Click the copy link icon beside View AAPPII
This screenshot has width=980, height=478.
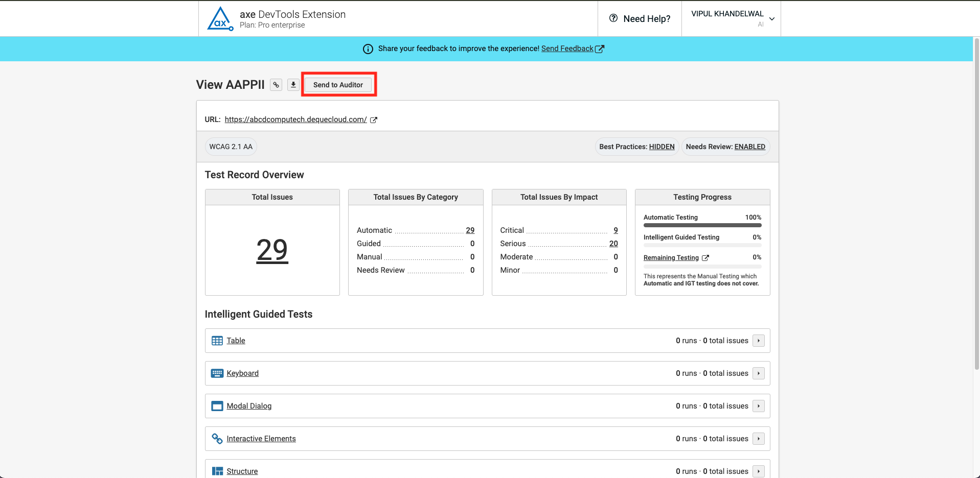click(x=276, y=85)
